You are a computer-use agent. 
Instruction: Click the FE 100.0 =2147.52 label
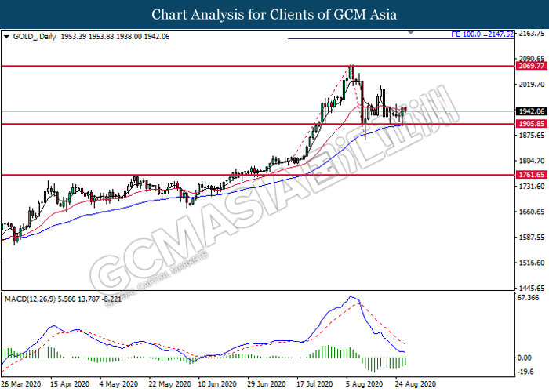(x=482, y=34)
